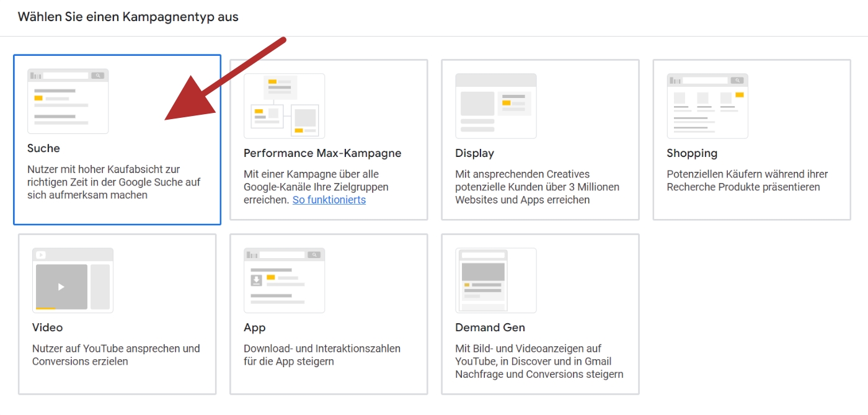Click the Suche campaign illustration icon

pos(68,101)
